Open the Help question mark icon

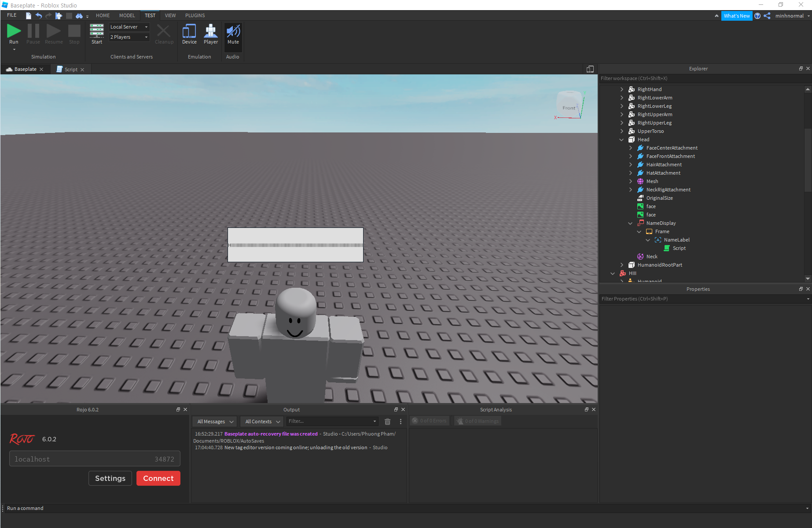757,16
